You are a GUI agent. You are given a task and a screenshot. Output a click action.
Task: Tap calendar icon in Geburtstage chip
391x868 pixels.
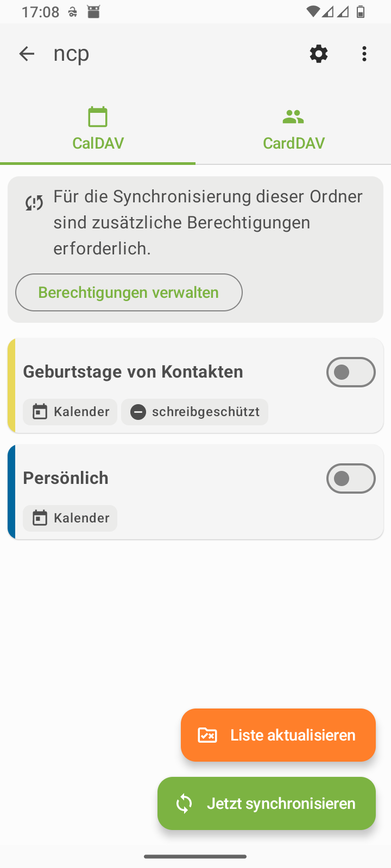pyautogui.click(x=40, y=412)
